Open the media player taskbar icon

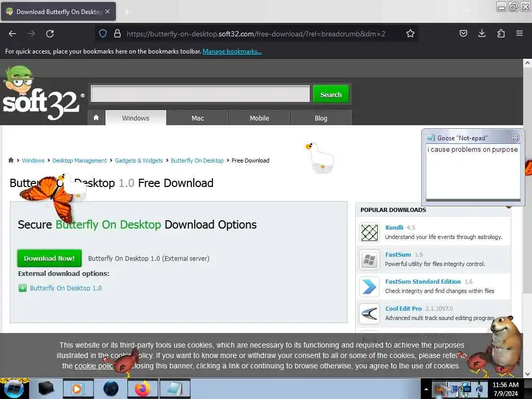pyautogui.click(x=78, y=389)
